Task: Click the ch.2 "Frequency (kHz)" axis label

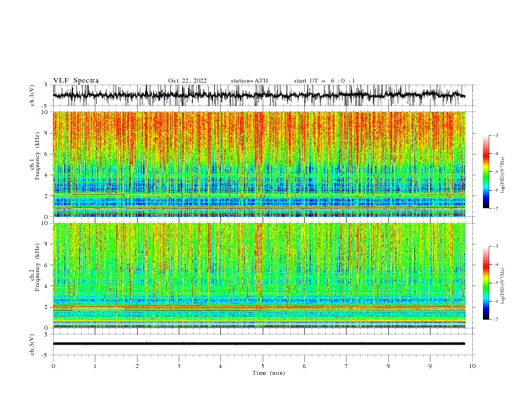Action: pyautogui.click(x=38, y=267)
